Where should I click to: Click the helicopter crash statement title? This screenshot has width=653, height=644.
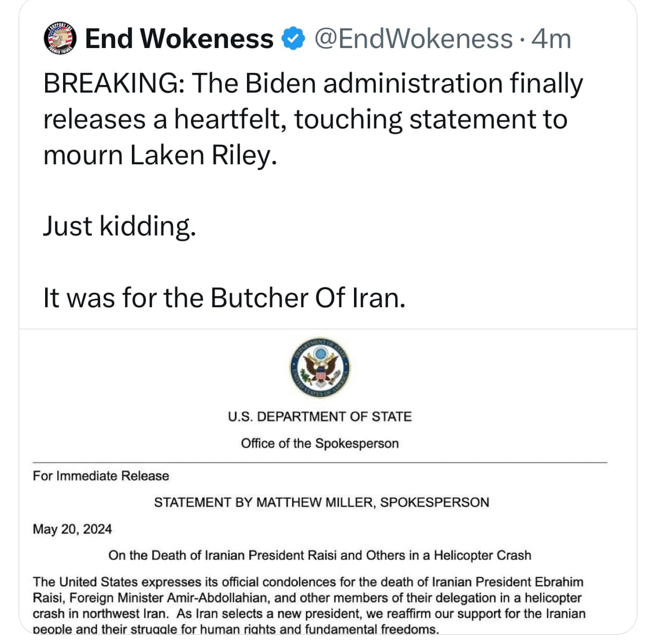click(319, 555)
